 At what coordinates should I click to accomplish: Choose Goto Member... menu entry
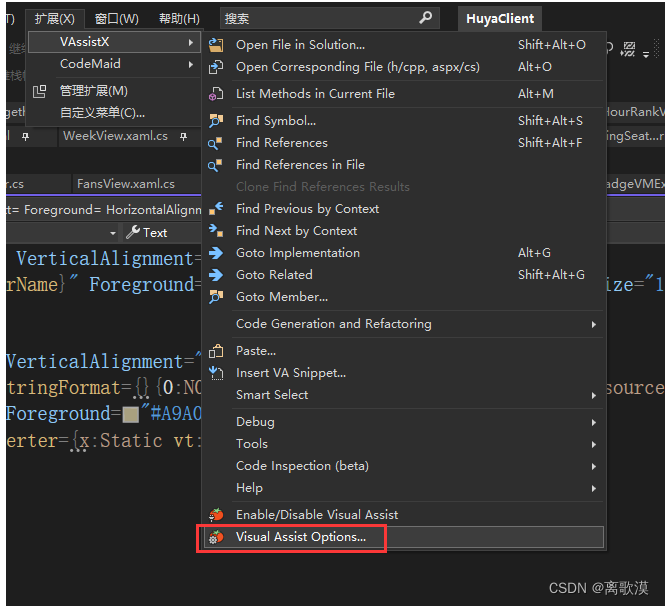(404, 297)
